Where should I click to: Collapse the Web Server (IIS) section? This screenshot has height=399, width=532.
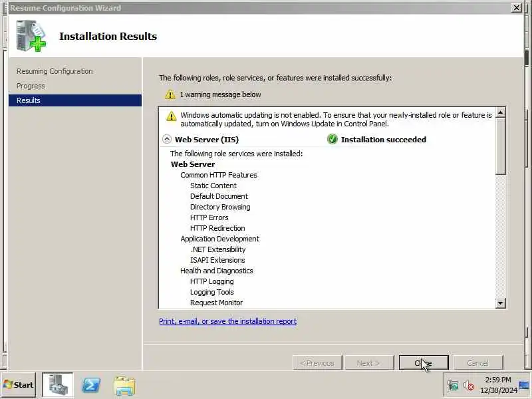167,139
